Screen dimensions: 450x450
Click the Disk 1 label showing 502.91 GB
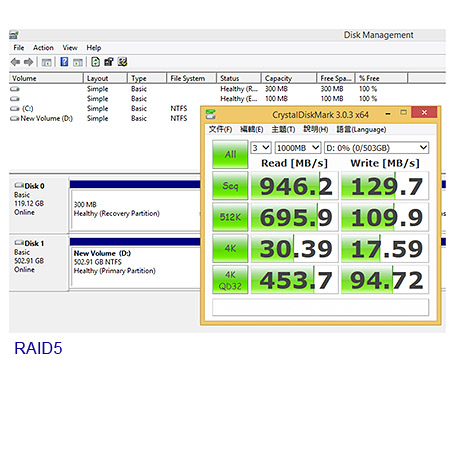(x=38, y=263)
